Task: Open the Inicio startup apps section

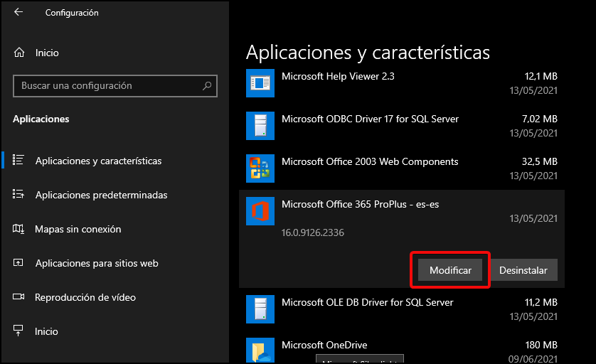Action: click(x=46, y=332)
